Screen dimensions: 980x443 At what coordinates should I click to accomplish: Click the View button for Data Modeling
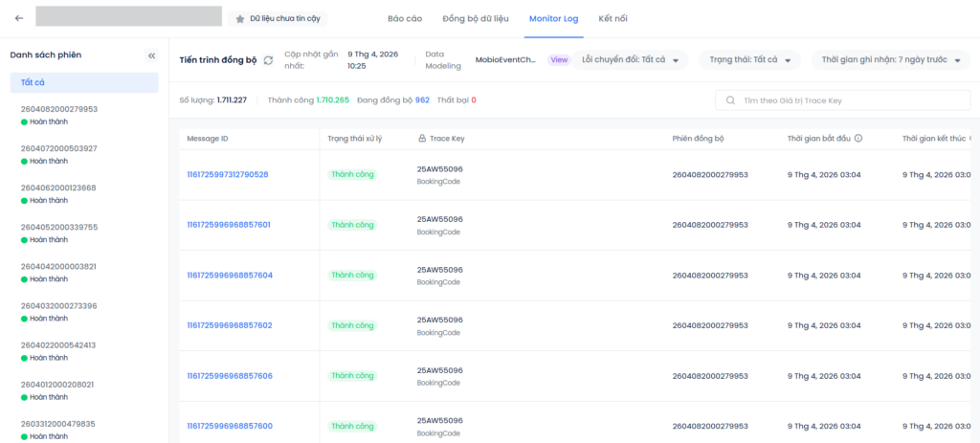pyautogui.click(x=559, y=60)
